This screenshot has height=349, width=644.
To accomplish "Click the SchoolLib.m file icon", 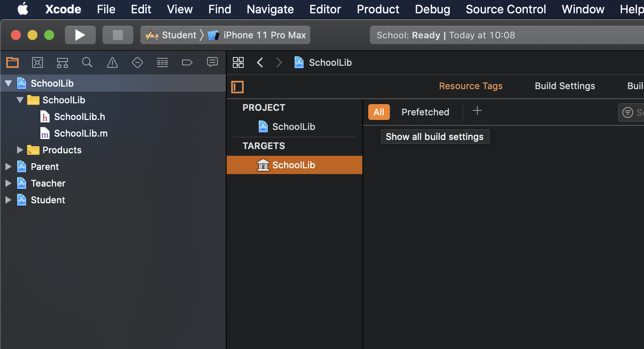I will pyautogui.click(x=45, y=133).
